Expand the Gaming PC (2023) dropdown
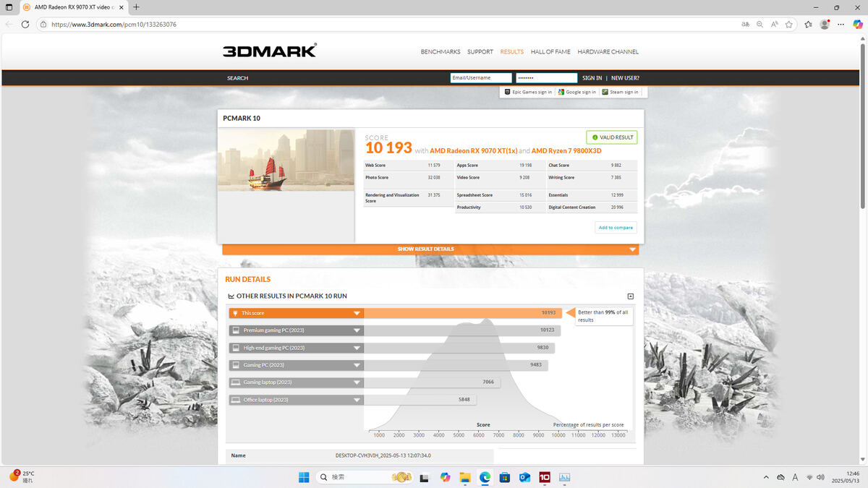The width and height of the screenshot is (868, 488). [x=357, y=365]
